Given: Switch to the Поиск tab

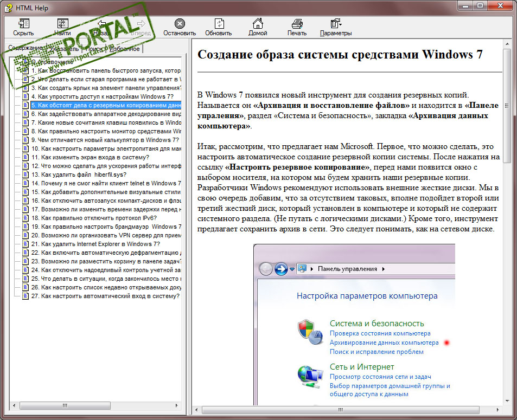Looking at the screenshot, I should pyautogui.click(x=94, y=49).
